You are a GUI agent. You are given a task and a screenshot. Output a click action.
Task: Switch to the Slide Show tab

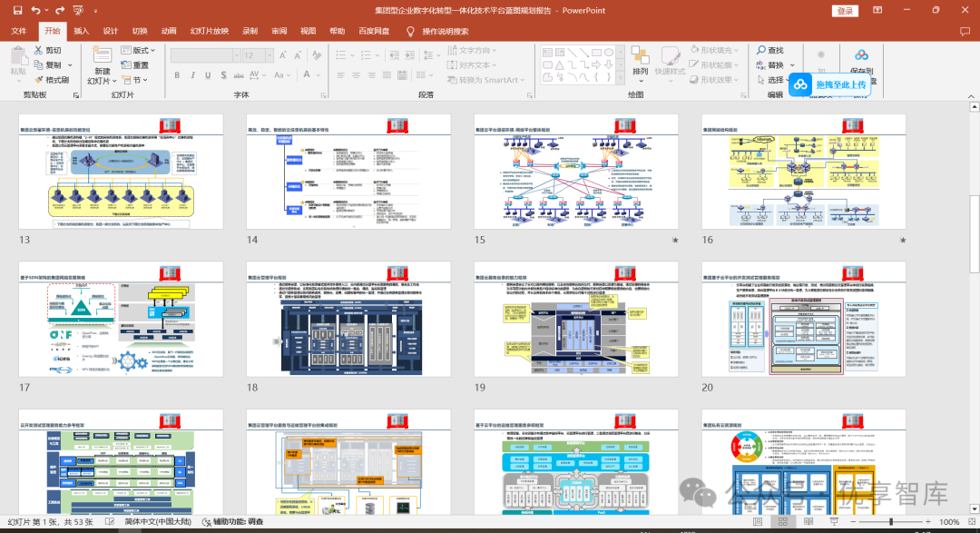tap(210, 31)
